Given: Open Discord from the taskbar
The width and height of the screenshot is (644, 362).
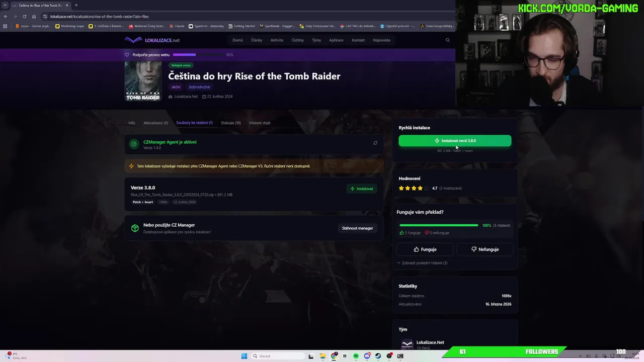Looking at the screenshot, I should [367, 356].
